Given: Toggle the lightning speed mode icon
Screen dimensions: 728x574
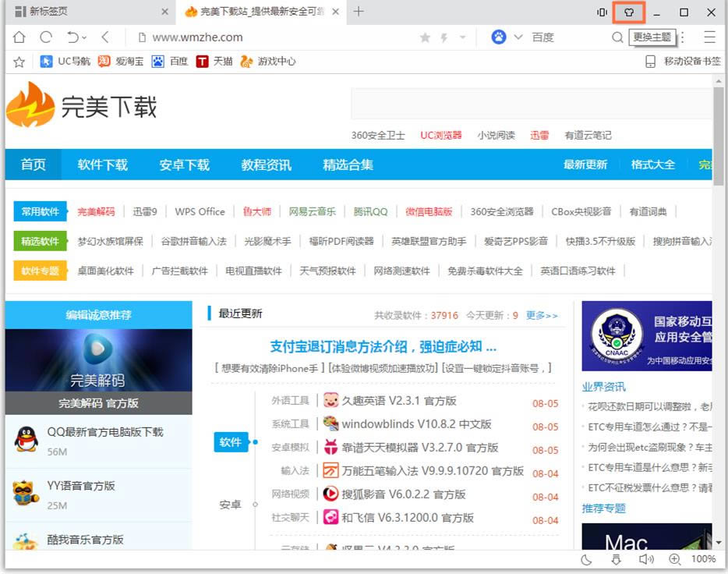Looking at the screenshot, I should pyautogui.click(x=444, y=37).
